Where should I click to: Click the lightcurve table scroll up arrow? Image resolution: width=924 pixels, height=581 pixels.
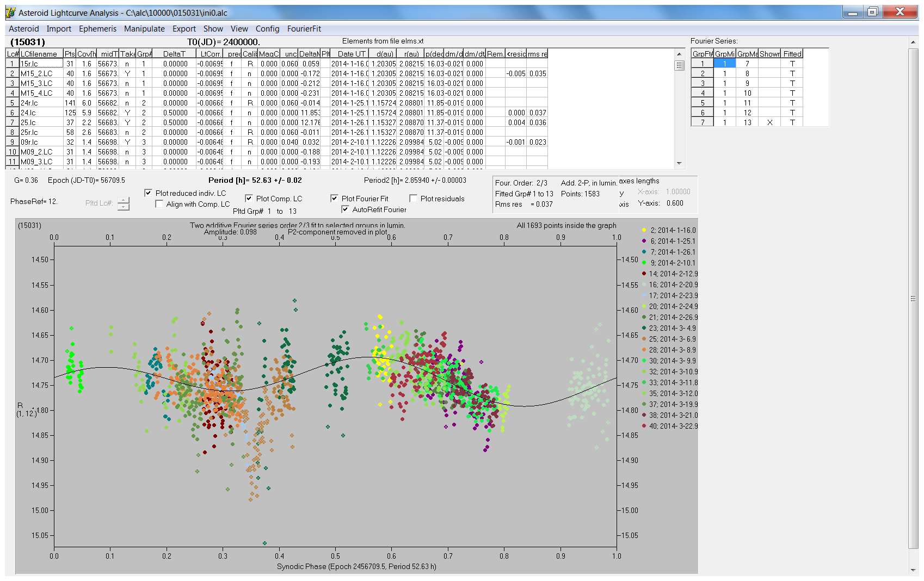[679, 54]
